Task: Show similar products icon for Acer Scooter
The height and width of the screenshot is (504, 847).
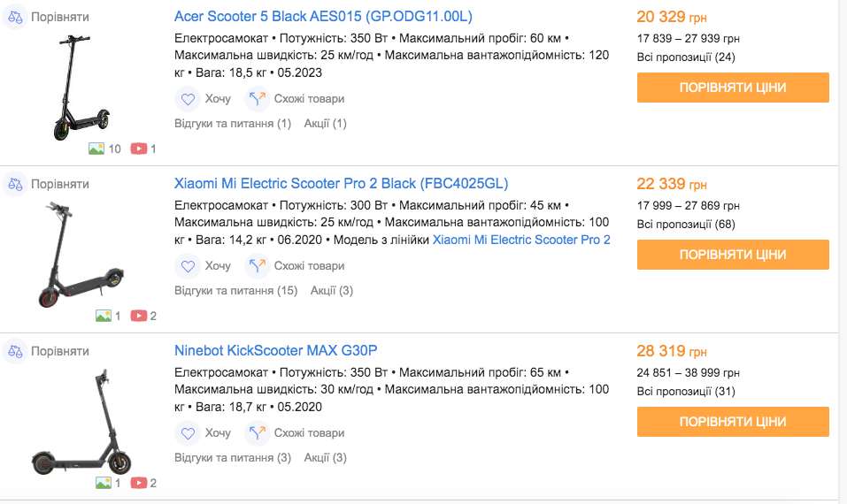Action: pos(257,99)
